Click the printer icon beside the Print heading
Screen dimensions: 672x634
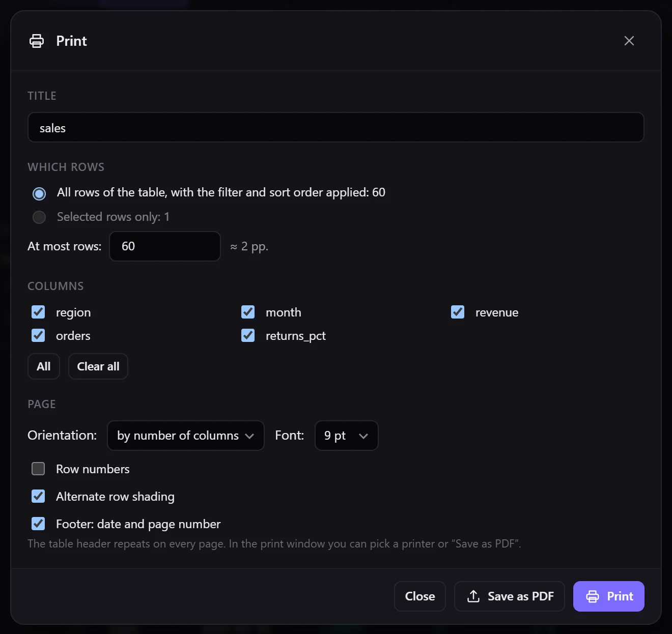(37, 41)
